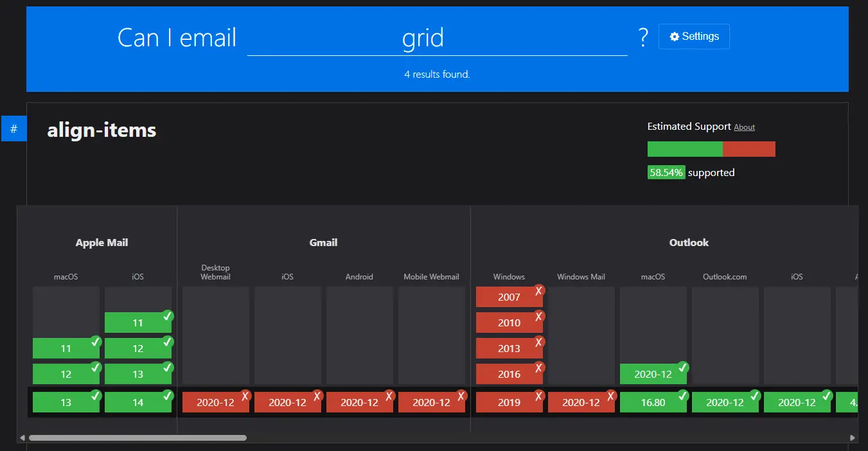Click Outlook iOS 2020-12 cell
This screenshot has width=868, height=451.
[797, 402]
